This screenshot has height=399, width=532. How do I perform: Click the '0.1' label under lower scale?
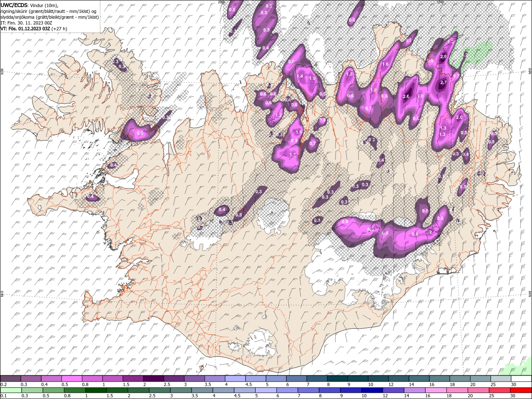tap(3, 396)
